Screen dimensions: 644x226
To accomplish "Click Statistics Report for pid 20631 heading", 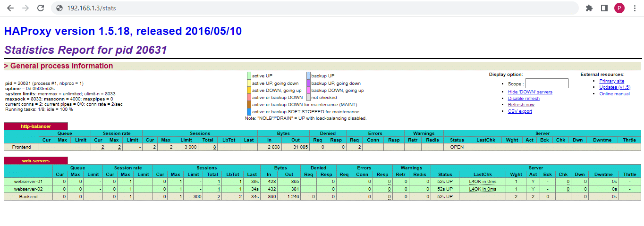I will [85, 50].
